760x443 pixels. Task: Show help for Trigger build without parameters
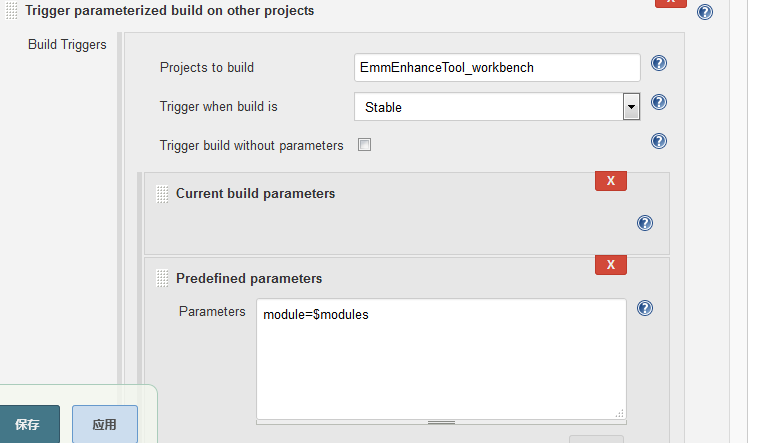coord(659,141)
